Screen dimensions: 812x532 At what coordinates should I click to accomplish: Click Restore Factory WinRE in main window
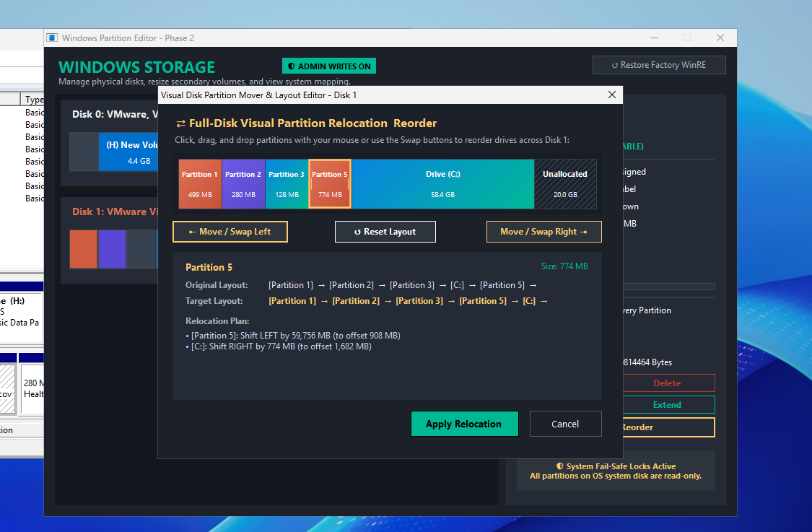[x=659, y=65]
